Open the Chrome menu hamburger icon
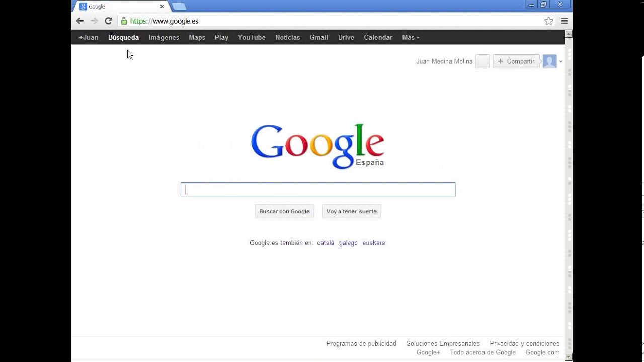This screenshot has width=644, height=362. pos(565,21)
